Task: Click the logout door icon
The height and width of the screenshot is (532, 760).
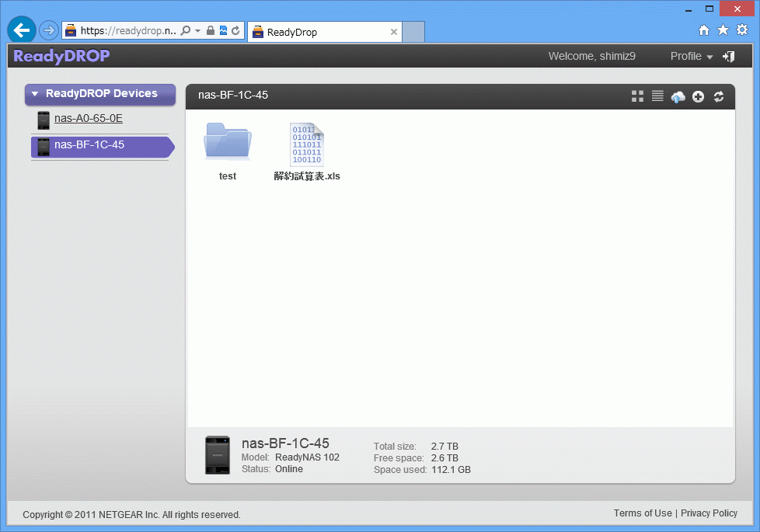Action: (x=728, y=56)
